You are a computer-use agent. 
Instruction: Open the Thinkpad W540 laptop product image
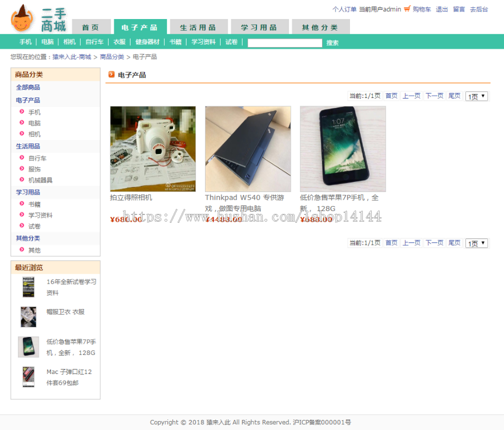click(248, 149)
